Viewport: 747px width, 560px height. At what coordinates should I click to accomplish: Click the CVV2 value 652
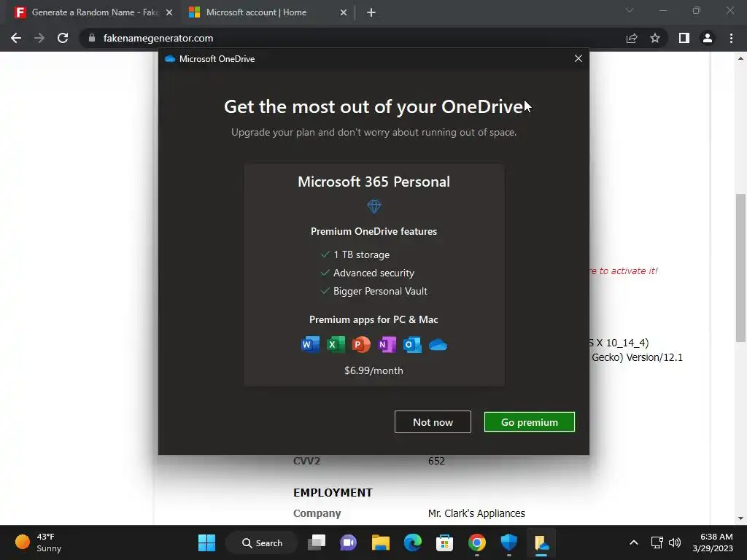436,461
